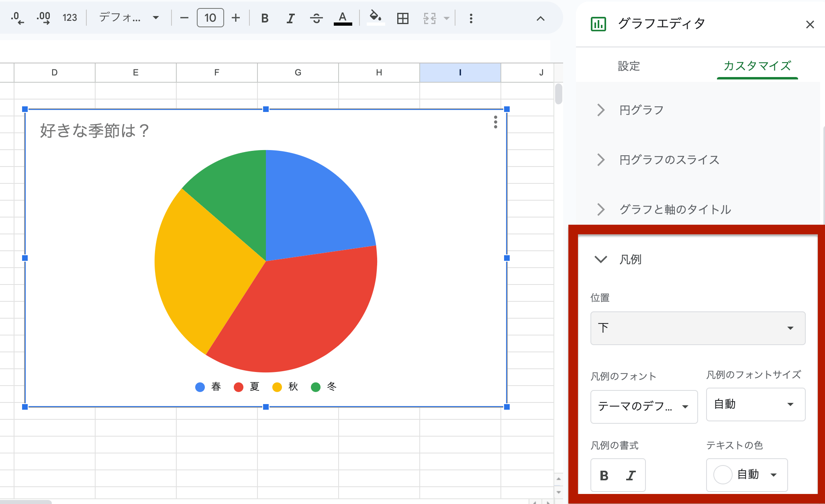Viewport: 825px width, 504px height.
Task: Open the merge cells tool
Action: click(x=430, y=18)
